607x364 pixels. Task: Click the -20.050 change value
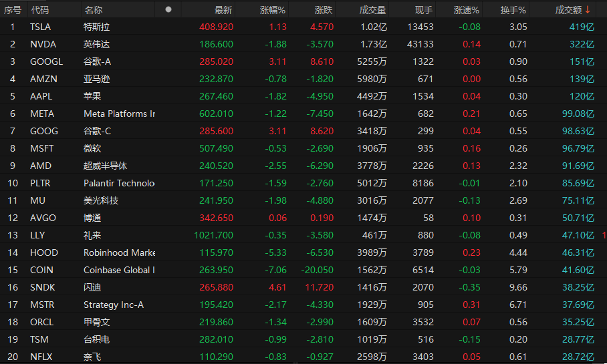point(317,270)
